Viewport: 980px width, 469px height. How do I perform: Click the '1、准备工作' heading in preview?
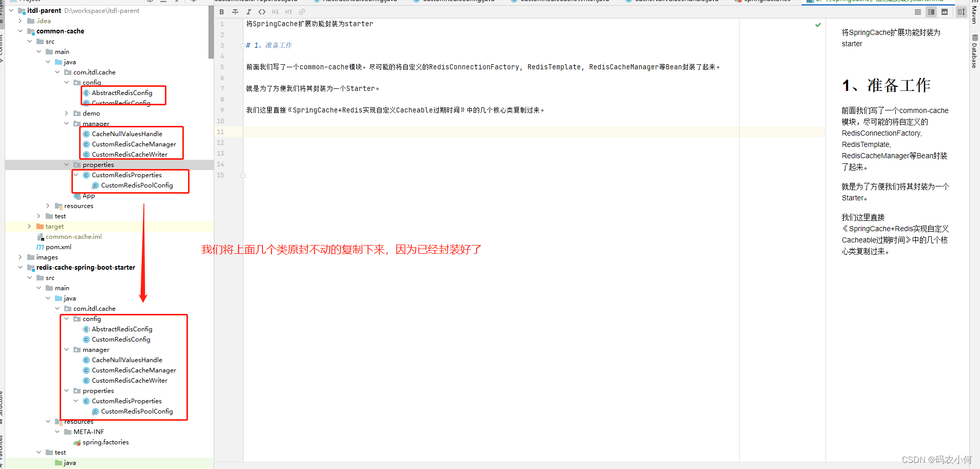click(x=886, y=85)
